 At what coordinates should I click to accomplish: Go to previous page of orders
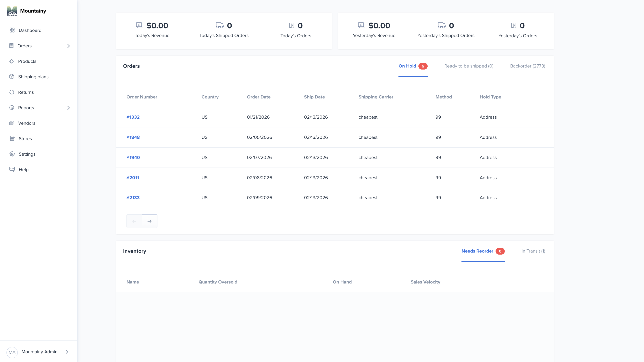pyautogui.click(x=134, y=221)
